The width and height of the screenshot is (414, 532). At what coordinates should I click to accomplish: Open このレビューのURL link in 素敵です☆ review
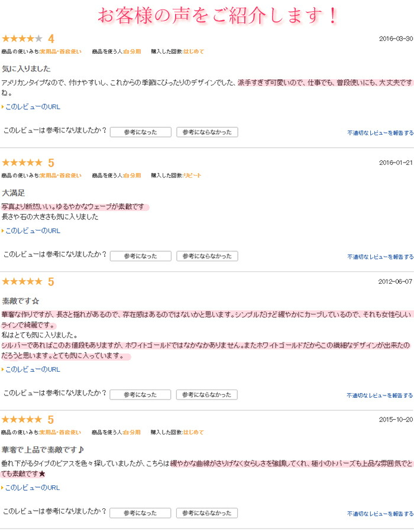coord(33,369)
